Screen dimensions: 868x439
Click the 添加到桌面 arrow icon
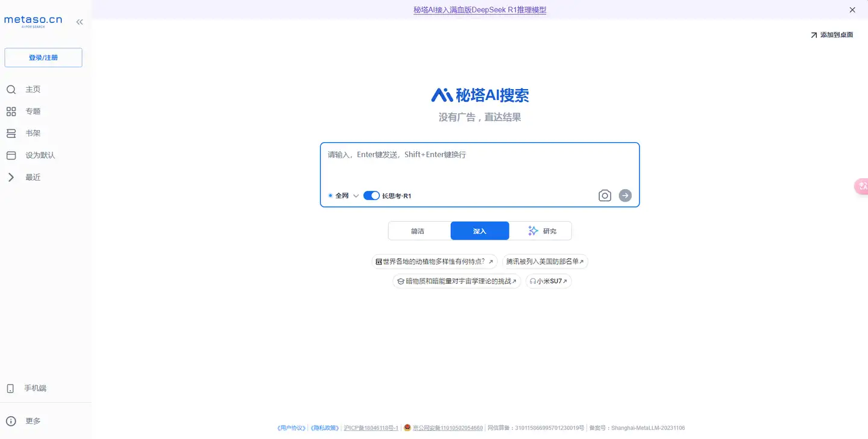pos(814,36)
